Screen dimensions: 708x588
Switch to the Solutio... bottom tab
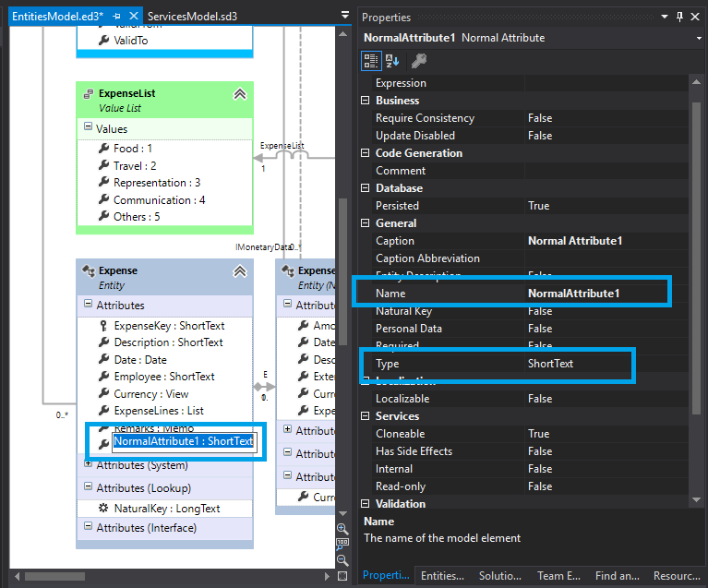tap(499, 576)
